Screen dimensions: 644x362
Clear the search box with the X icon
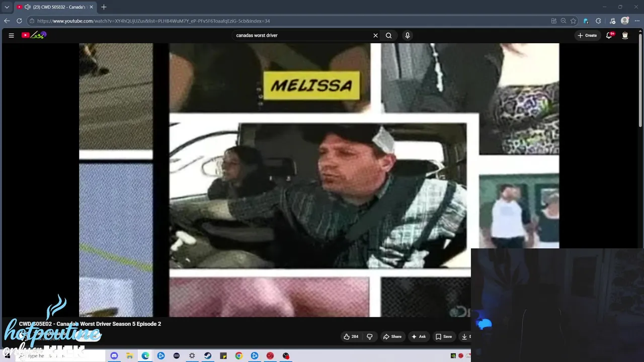click(375, 35)
